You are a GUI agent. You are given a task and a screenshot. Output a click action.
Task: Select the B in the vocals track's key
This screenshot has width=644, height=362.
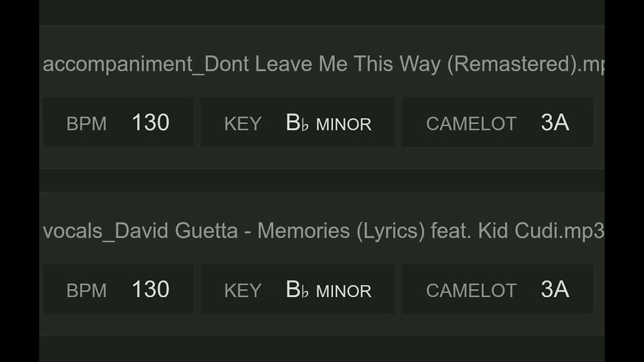click(x=293, y=290)
